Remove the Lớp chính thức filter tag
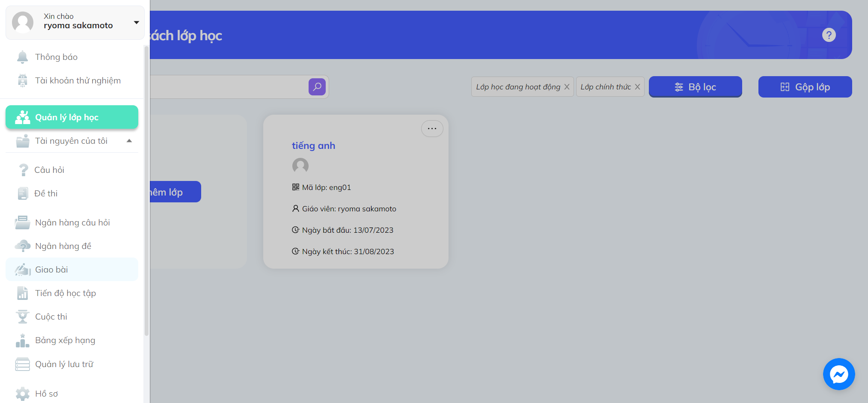This screenshot has width=868, height=403. coord(637,87)
